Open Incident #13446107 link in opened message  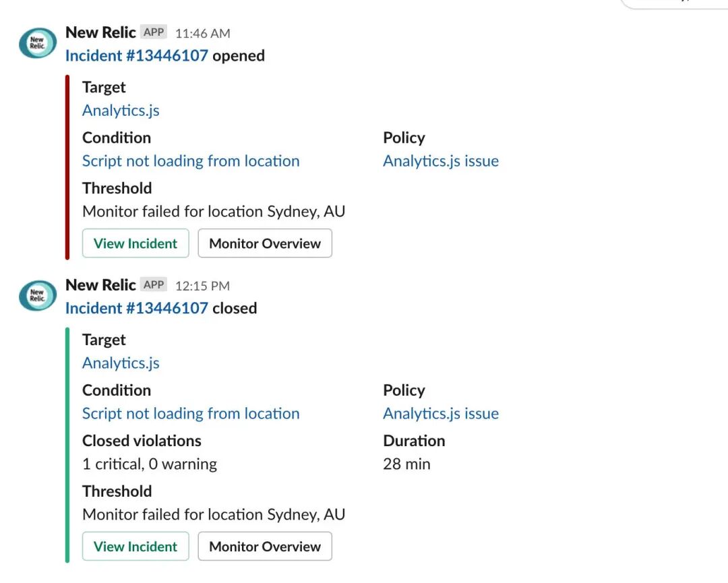click(x=136, y=56)
